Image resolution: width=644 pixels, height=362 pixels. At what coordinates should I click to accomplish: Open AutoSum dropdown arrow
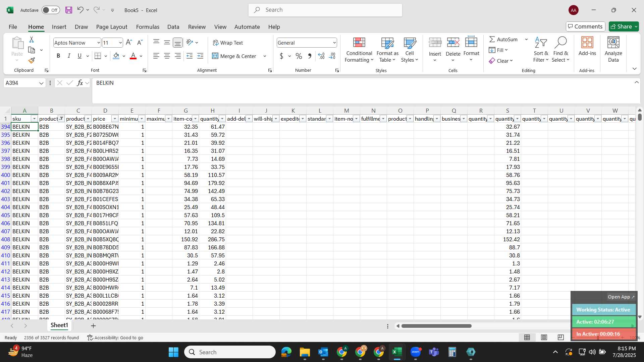[526, 39]
